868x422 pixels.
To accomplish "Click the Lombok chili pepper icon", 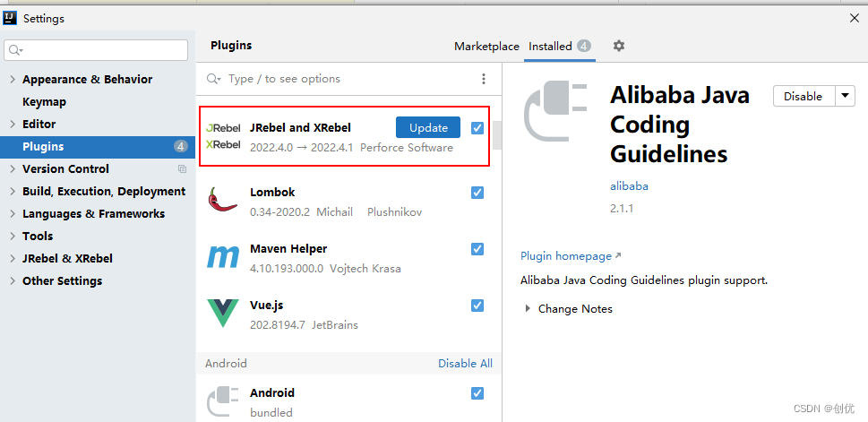I will pos(222,200).
